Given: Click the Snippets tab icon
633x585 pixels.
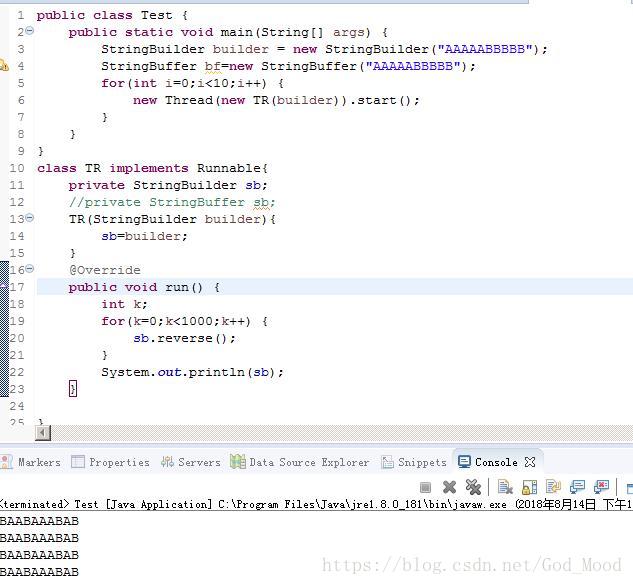Looking at the screenshot, I should pos(388,462).
